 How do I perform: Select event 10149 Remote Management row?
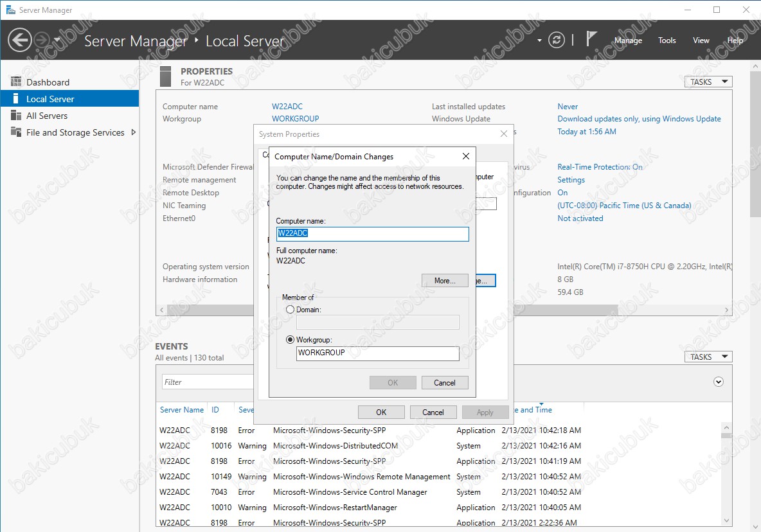click(439, 477)
